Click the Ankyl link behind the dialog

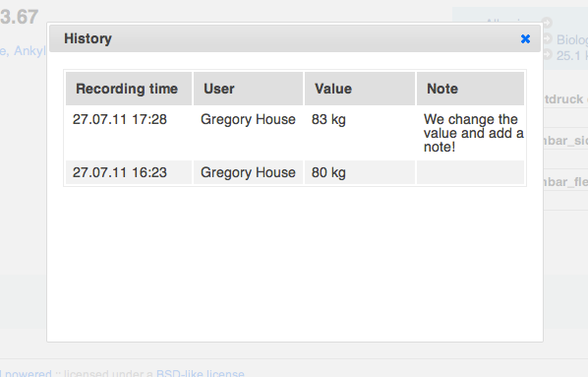pyautogui.click(x=29, y=50)
